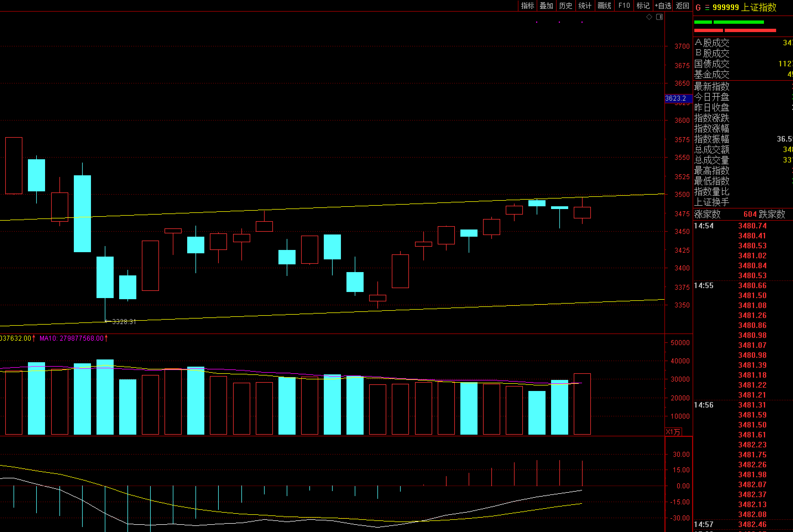This screenshot has width=793, height=532.
Task: Click the 3482.37 tick price
Action: pyautogui.click(x=752, y=495)
